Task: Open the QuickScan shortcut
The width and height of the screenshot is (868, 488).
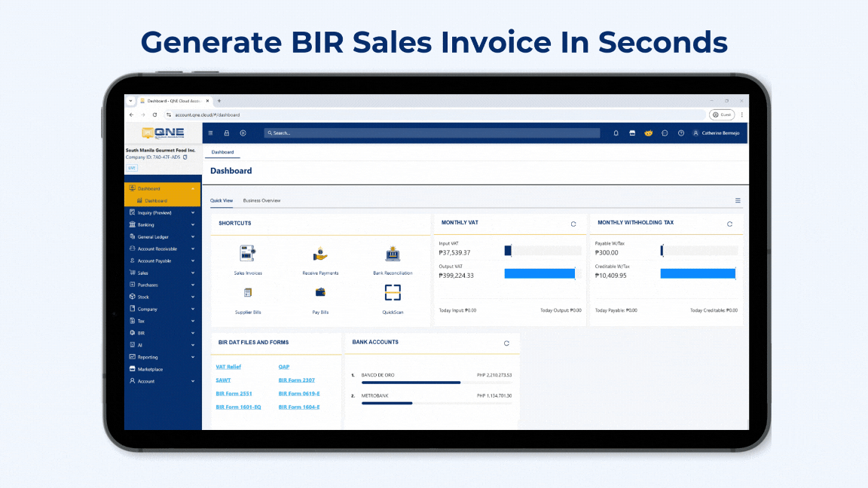Action: point(393,293)
